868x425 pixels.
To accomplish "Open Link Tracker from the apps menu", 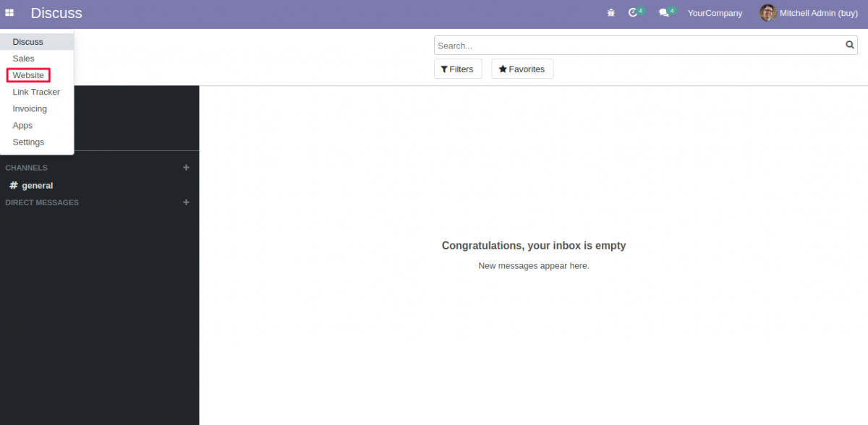I will [x=36, y=92].
